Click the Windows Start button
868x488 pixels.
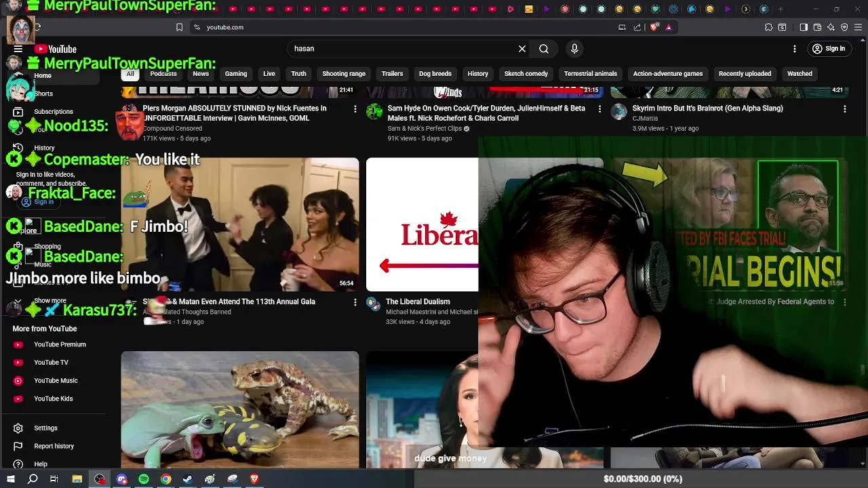11,479
